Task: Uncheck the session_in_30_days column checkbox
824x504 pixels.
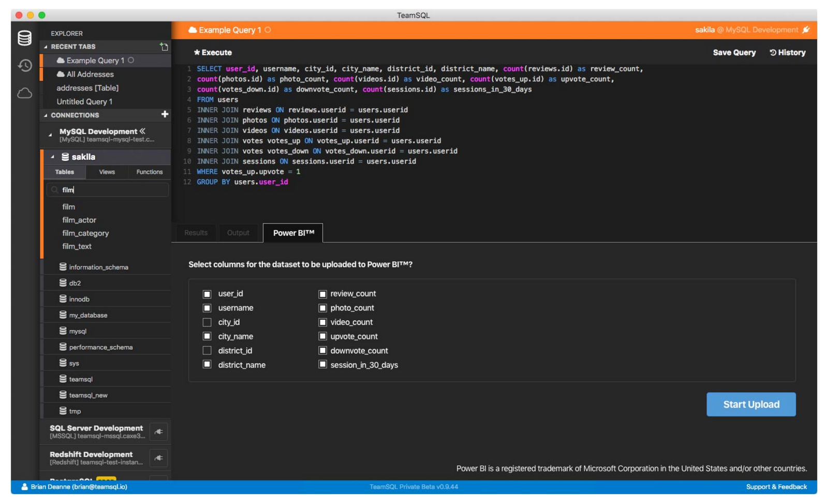Action: (x=322, y=365)
